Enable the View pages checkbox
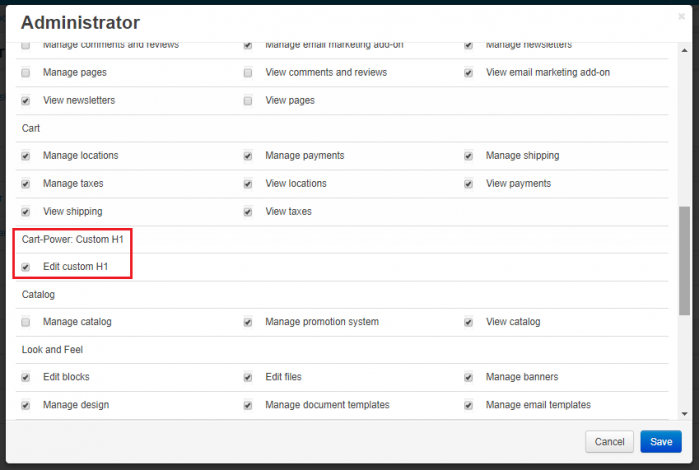The image size is (700, 470). tap(248, 100)
